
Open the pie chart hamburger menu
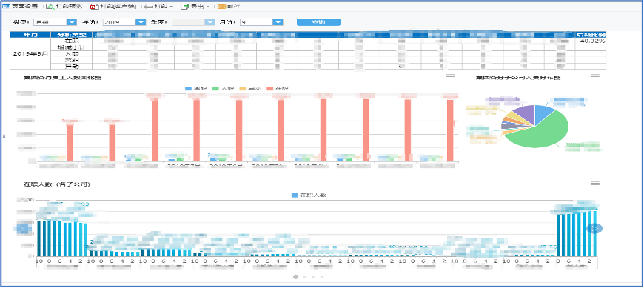(x=594, y=76)
